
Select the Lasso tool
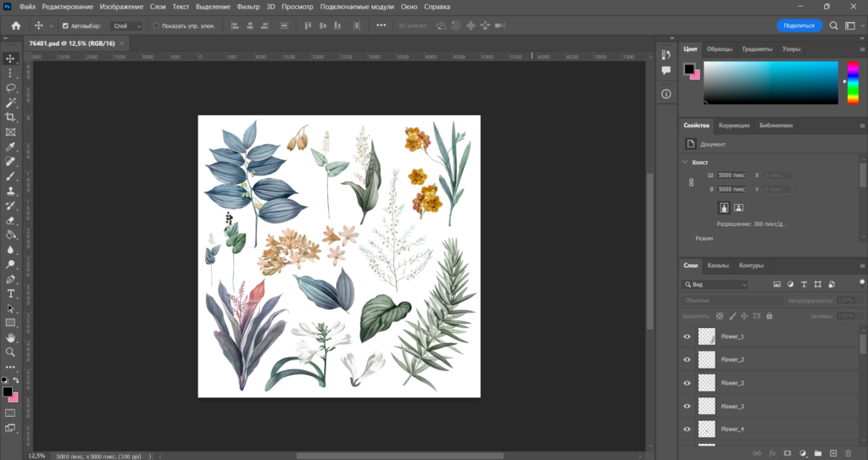point(11,87)
